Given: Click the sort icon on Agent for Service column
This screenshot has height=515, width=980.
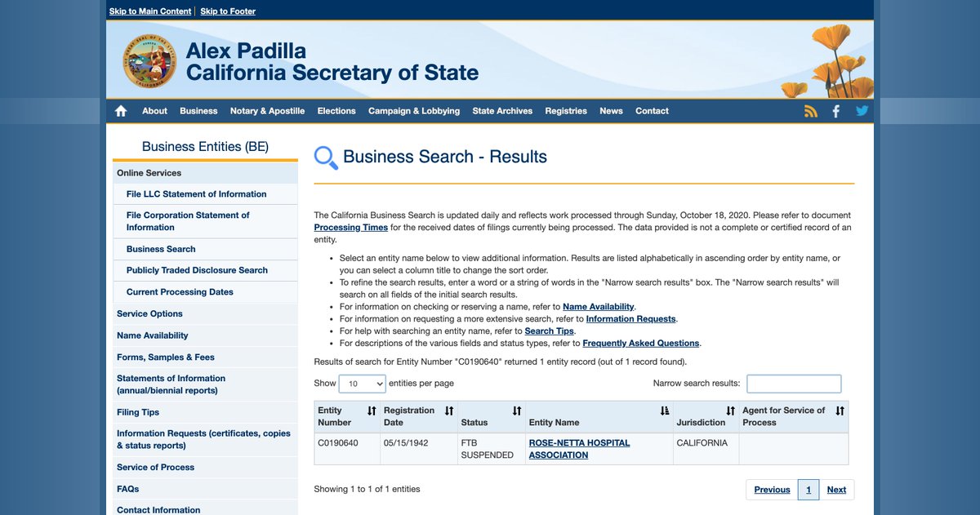Looking at the screenshot, I should [840, 411].
